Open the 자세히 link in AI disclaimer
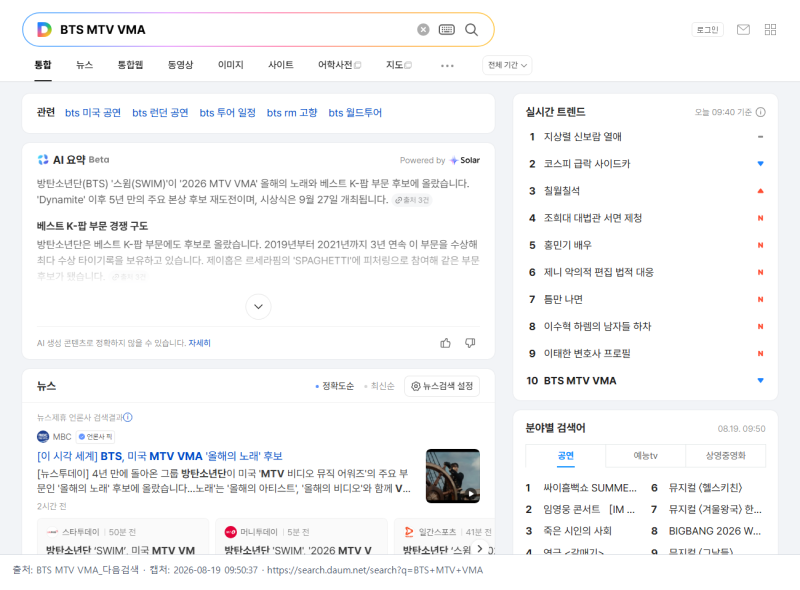This screenshot has height=590, width=800. pyautogui.click(x=199, y=343)
